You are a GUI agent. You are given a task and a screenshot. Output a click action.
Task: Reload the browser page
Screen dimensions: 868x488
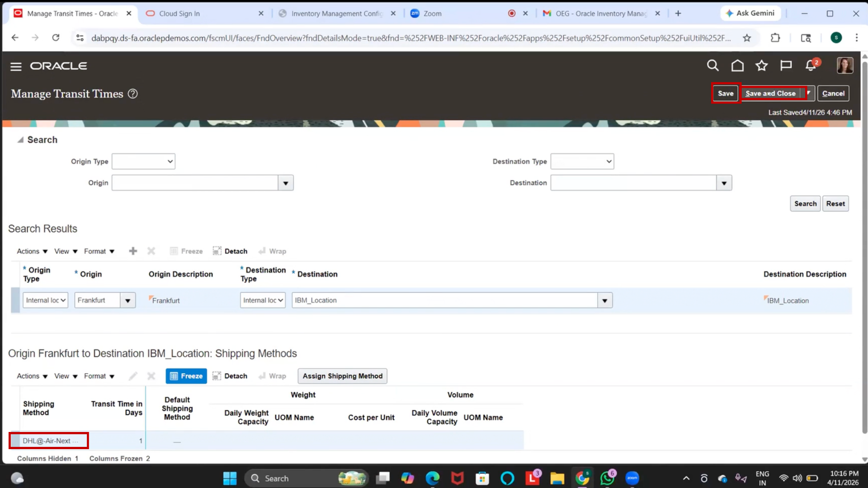pyautogui.click(x=56, y=38)
